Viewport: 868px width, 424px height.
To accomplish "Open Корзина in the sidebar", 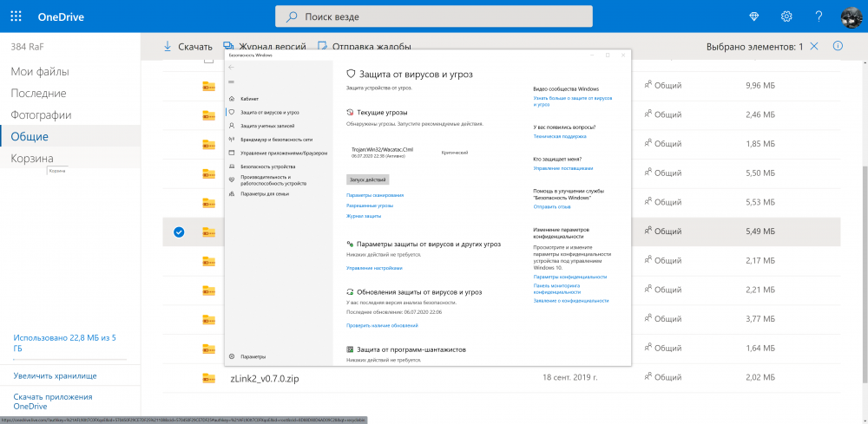I will pos(32,159).
